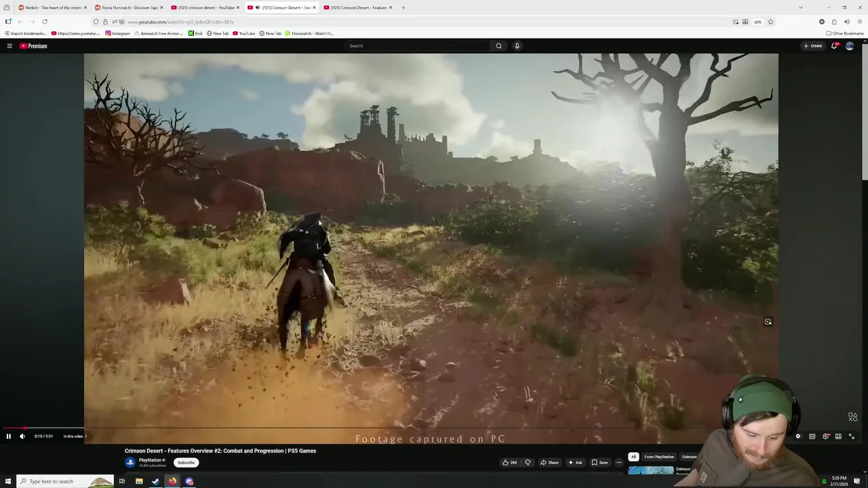Viewport: 868px width, 488px height.
Task: Like the video with the thumbs-up button
Action: tap(509, 462)
